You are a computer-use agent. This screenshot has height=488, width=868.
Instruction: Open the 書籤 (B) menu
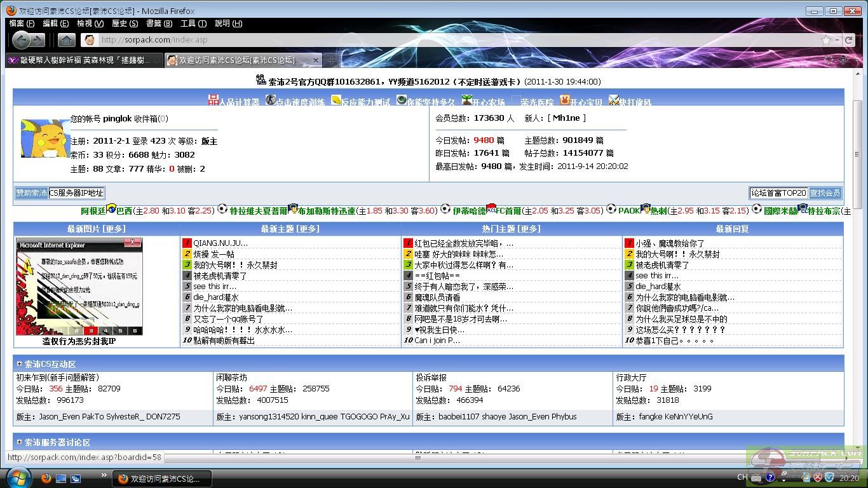tap(158, 24)
